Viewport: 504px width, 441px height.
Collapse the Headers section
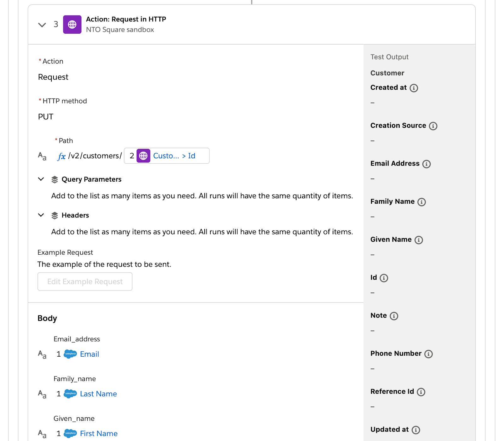[41, 215]
